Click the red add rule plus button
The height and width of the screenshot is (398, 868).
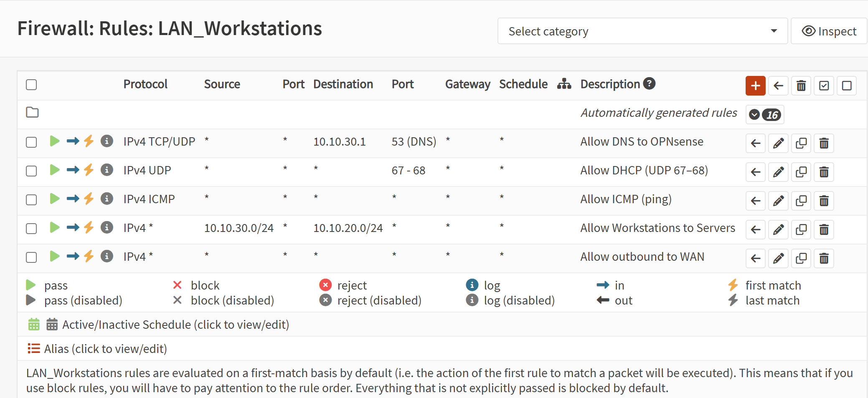(x=755, y=86)
